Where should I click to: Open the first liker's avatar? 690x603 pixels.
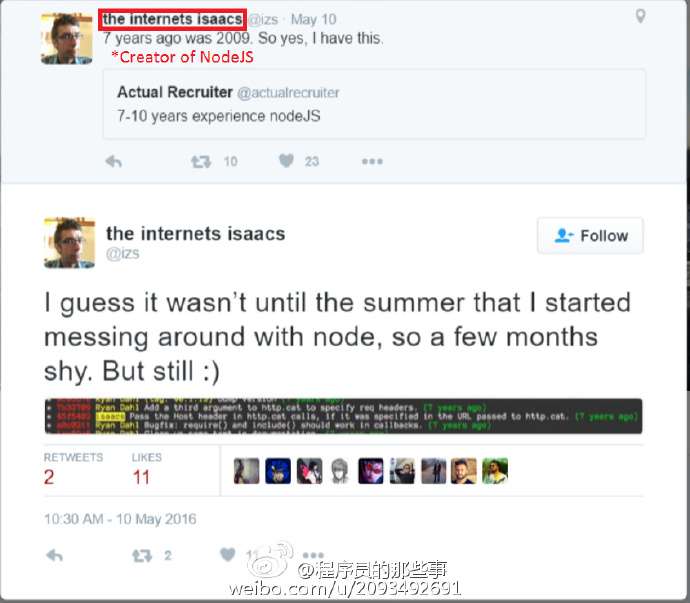tap(246, 471)
